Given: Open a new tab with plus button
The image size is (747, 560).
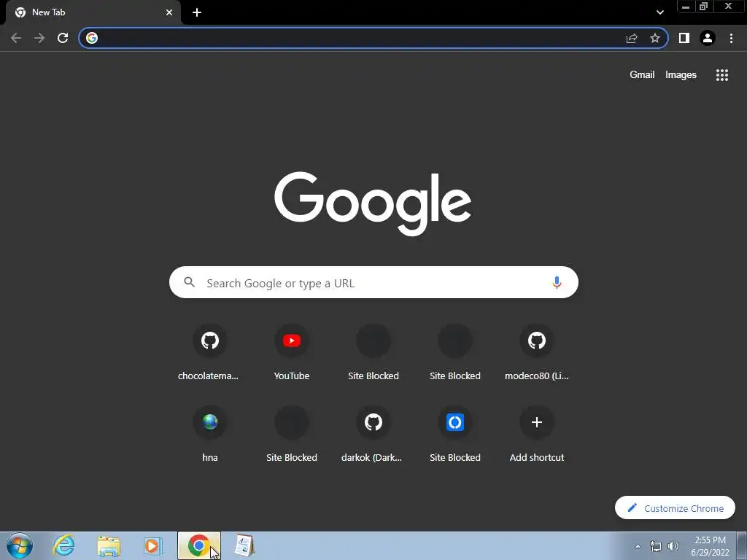Looking at the screenshot, I should pyautogui.click(x=197, y=12).
